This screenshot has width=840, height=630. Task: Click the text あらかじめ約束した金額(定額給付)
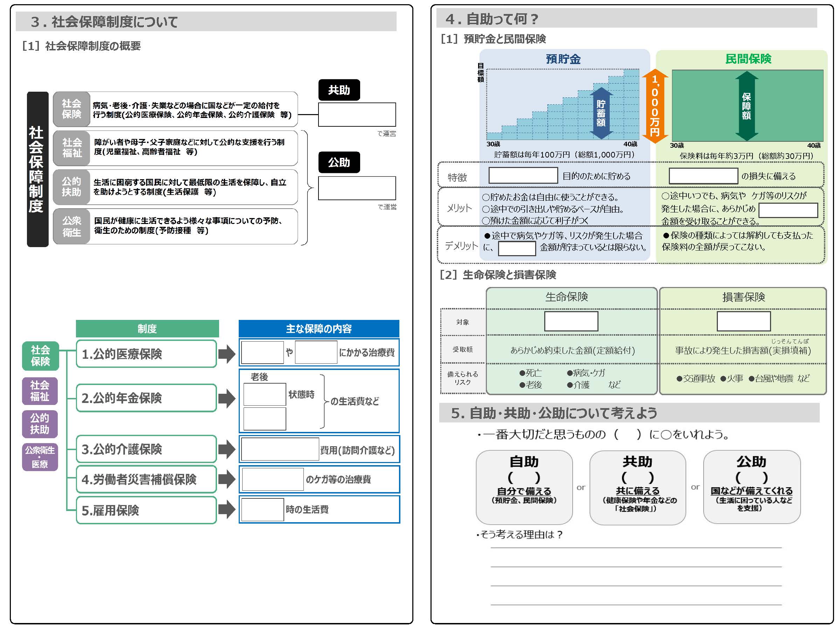(x=572, y=350)
